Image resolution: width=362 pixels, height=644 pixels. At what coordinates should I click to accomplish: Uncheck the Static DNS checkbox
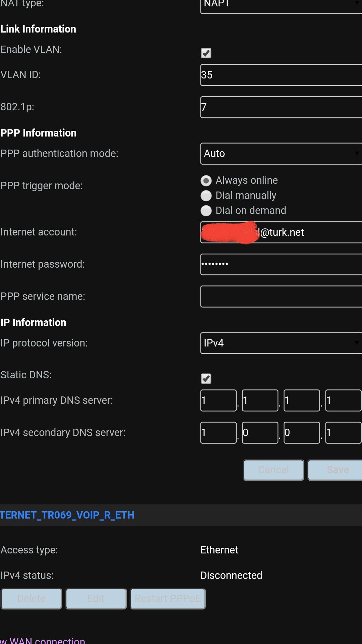click(x=206, y=378)
